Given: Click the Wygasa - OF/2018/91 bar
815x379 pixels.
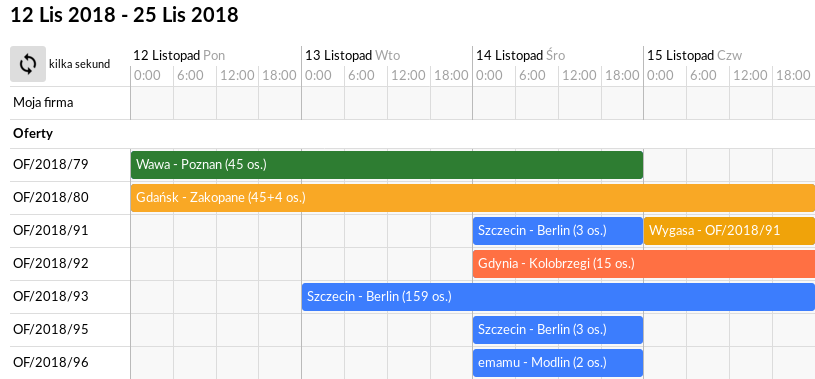Looking at the screenshot, I should 729,231.
